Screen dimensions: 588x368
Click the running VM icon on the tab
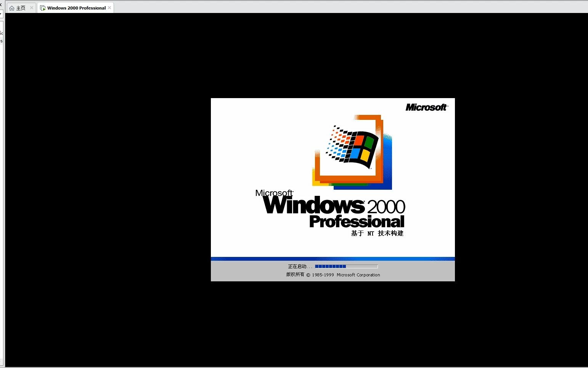43,8
